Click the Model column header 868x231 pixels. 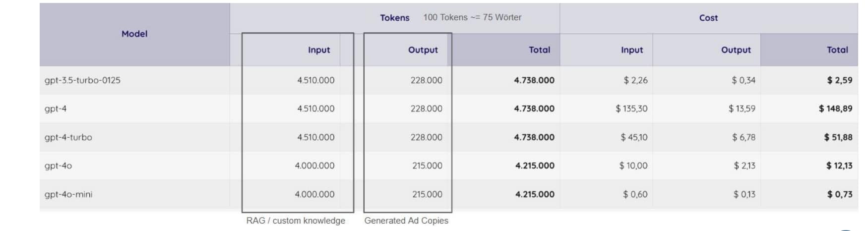[x=134, y=34]
